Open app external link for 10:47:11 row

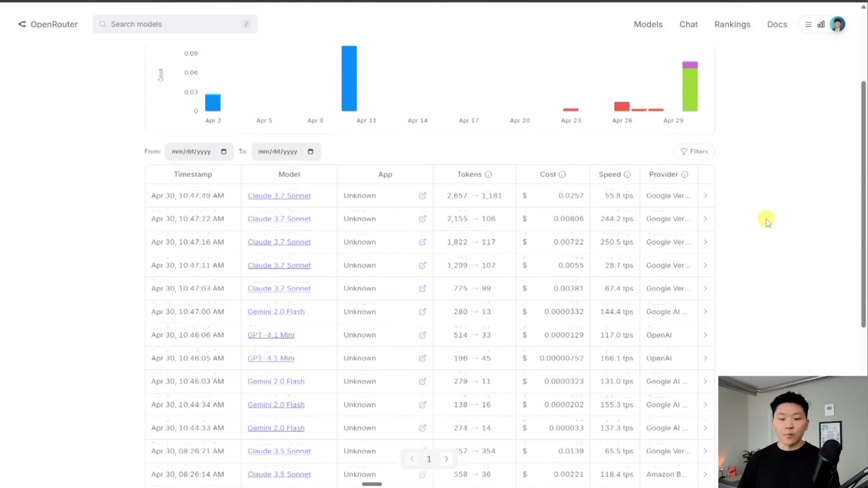(422, 265)
